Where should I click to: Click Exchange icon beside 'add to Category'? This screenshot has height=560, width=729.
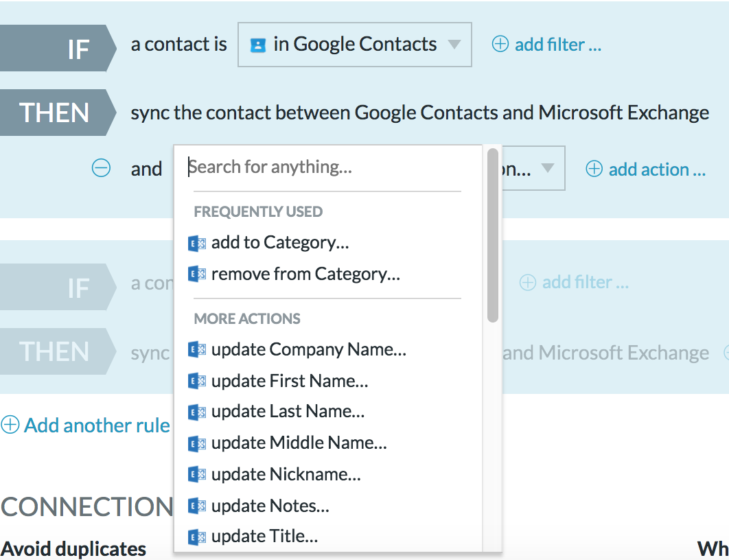196,244
